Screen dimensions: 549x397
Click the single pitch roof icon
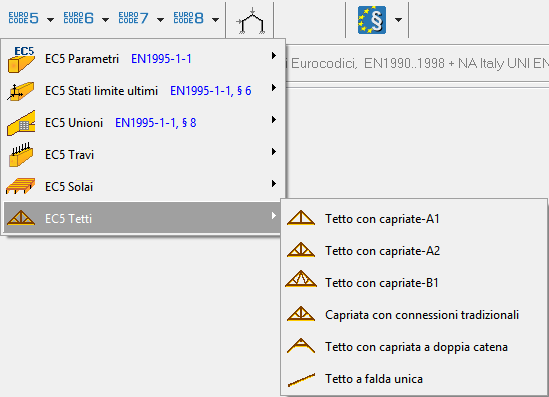[301, 380]
